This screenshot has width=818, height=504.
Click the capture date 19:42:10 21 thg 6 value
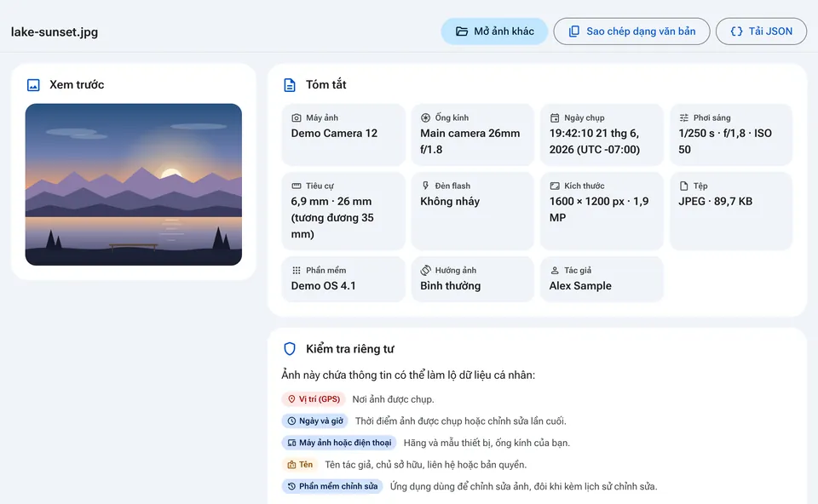[x=595, y=141]
